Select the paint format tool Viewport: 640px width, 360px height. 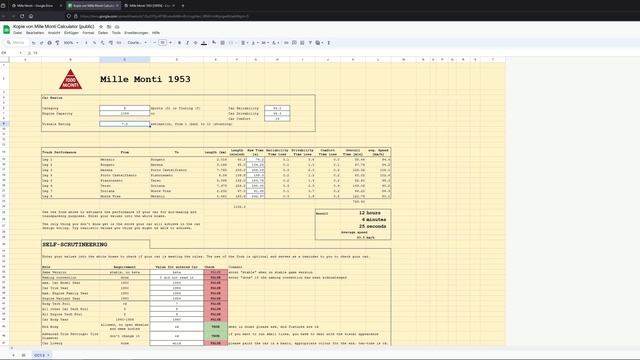(57, 42)
